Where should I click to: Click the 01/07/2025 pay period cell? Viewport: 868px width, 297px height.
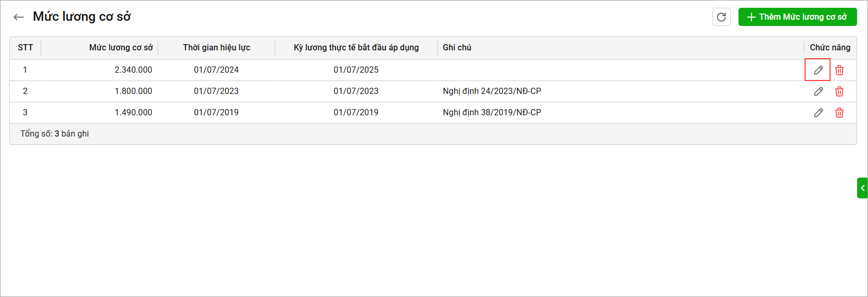[356, 70]
